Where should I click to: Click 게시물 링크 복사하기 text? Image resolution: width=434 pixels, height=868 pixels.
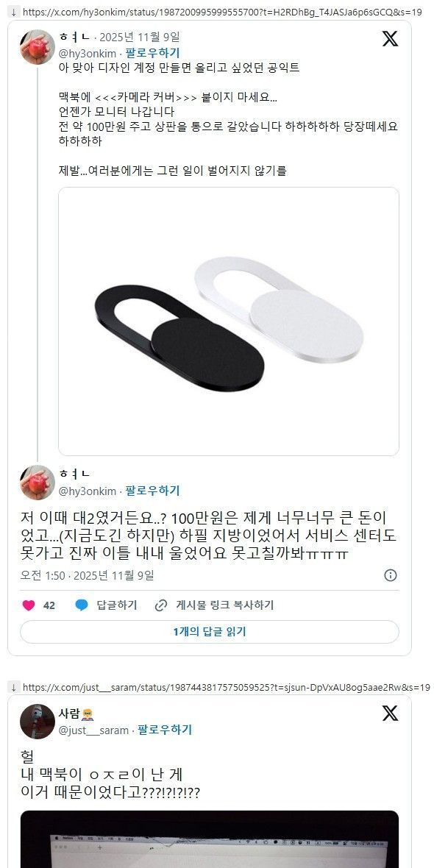tap(225, 605)
